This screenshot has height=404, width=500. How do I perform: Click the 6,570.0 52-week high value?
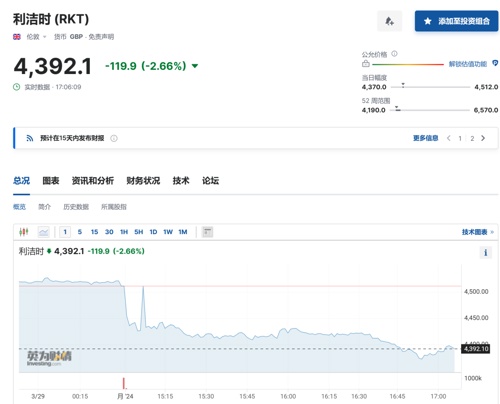(x=486, y=110)
